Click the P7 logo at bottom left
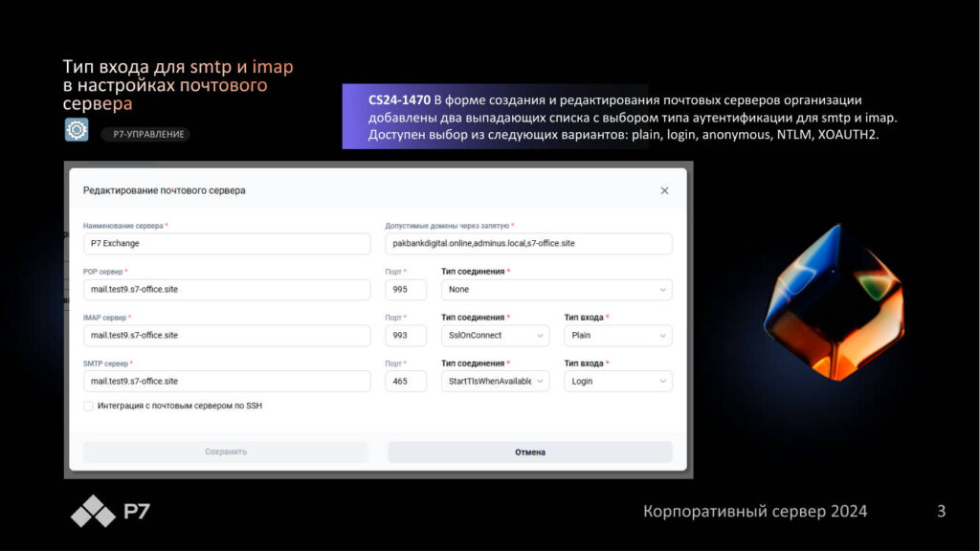 point(110,512)
